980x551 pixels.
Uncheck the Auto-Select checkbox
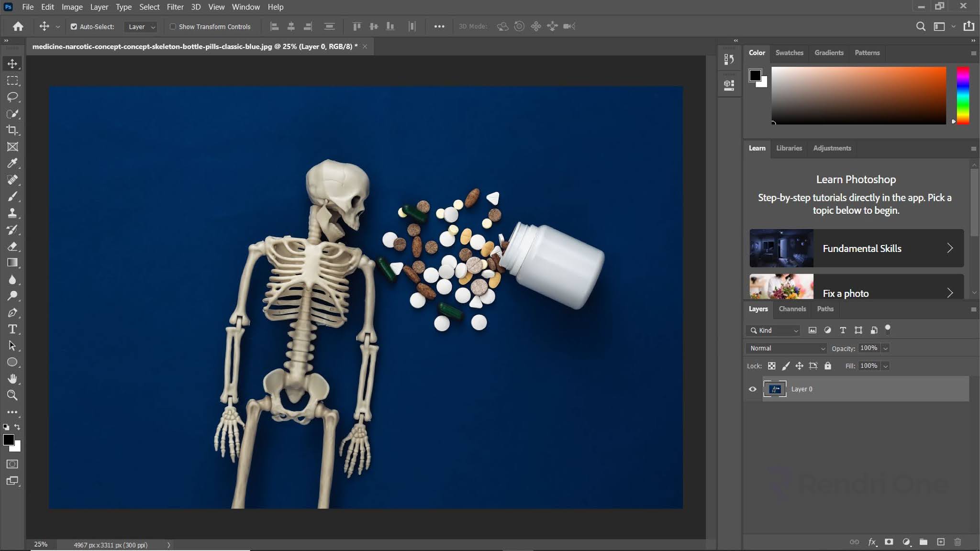click(74, 27)
